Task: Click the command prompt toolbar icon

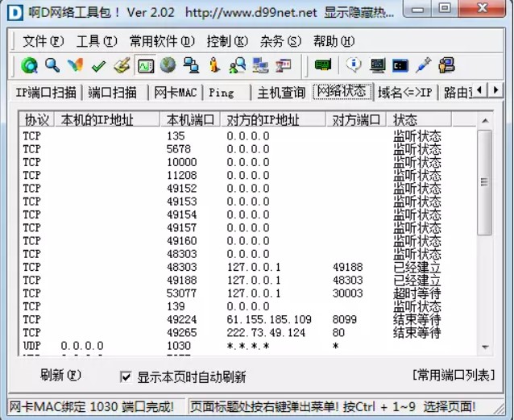Action: coord(400,65)
